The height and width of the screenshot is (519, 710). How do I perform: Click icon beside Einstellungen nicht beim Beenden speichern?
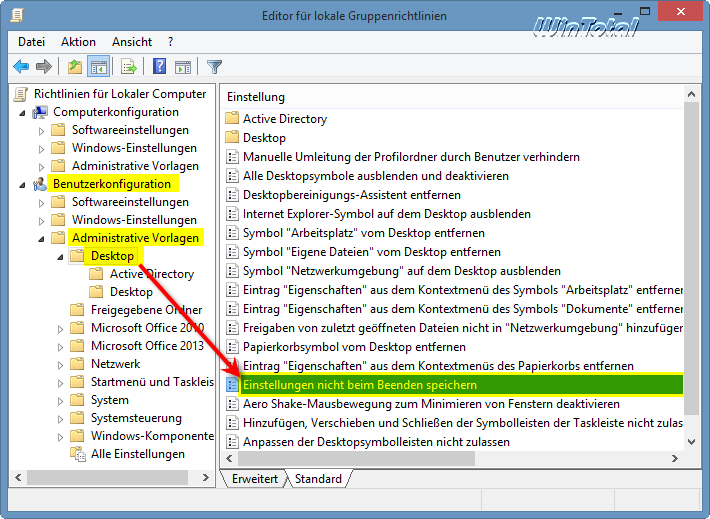click(x=232, y=385)
